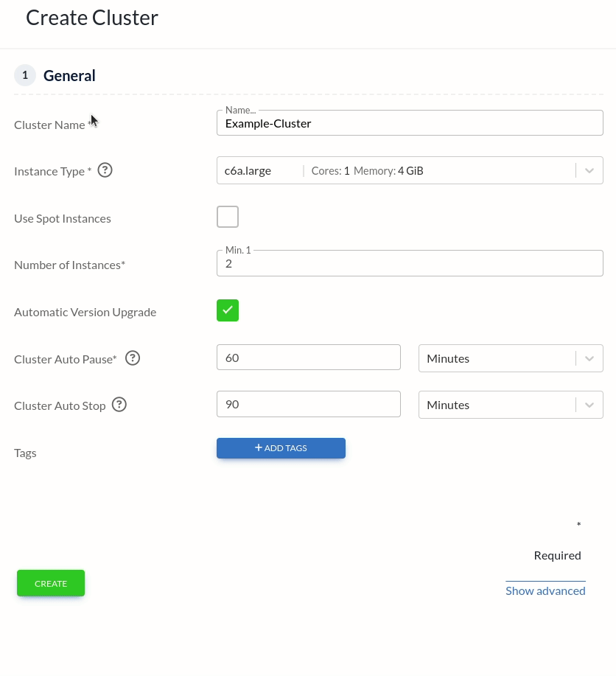Uncheck the Automatic Version Upgrade checkbox
Screen dimensions: 616x676
[x=228, y=310]
